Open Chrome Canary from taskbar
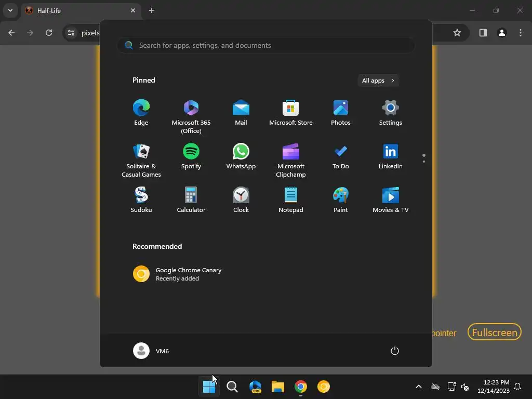 click(x=323, y=387)
